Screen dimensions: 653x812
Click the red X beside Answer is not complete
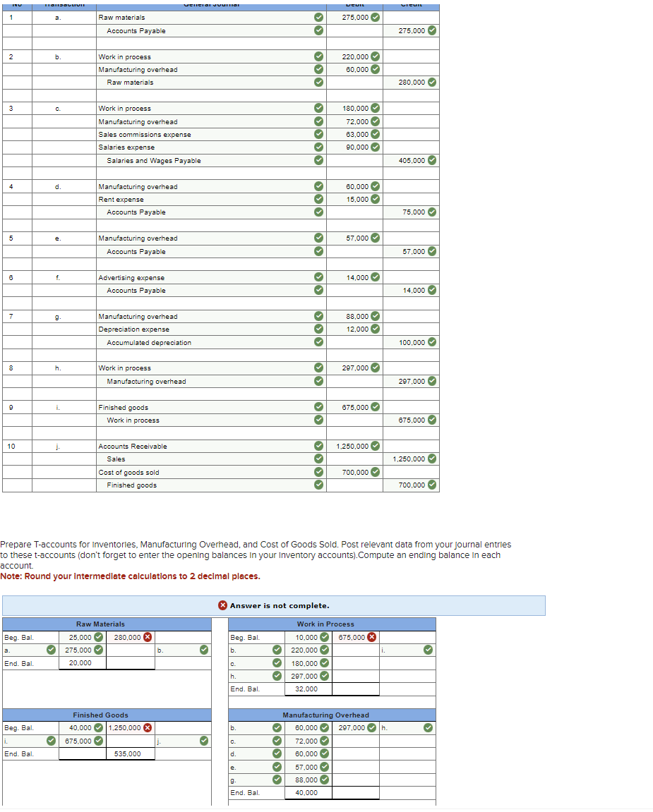coord(223,605)
